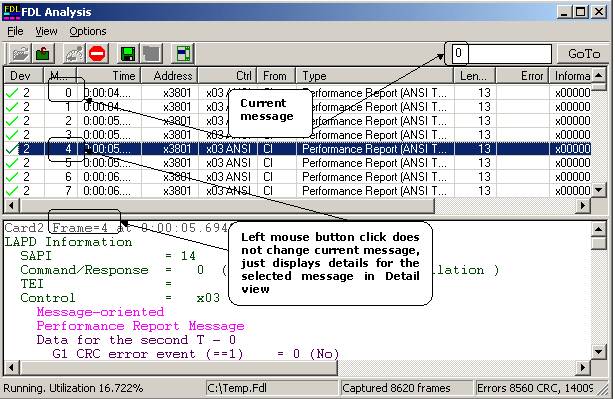The image size is (615, 399).
Task: Click message list scroll left arrow
Action: pyautogui.click(x=11, y=205)
